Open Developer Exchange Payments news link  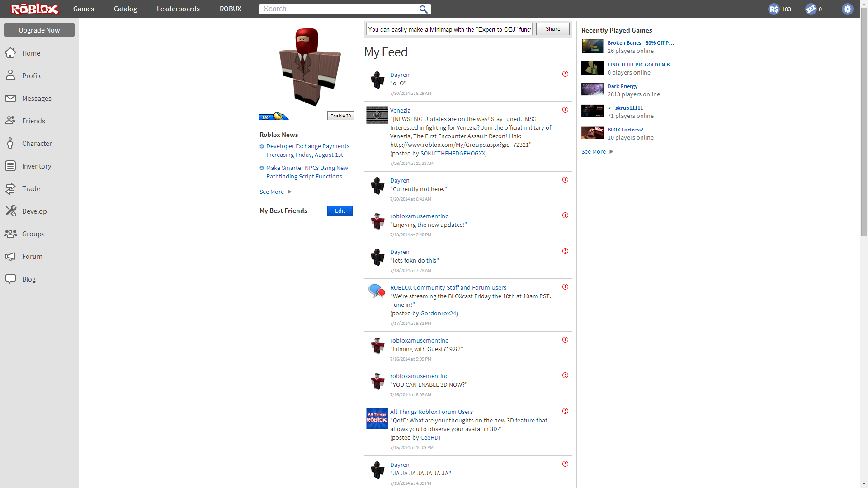[308, 150]
